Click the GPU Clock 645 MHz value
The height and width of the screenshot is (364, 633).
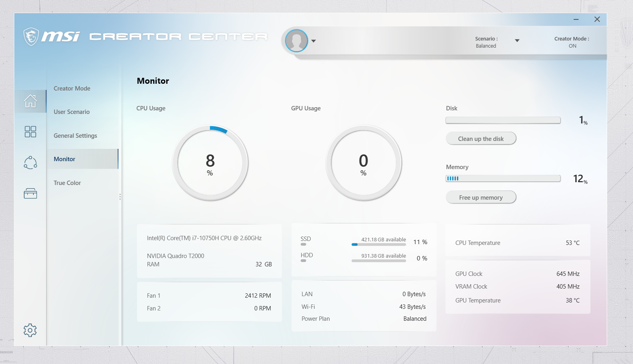[x=568, y=274]
